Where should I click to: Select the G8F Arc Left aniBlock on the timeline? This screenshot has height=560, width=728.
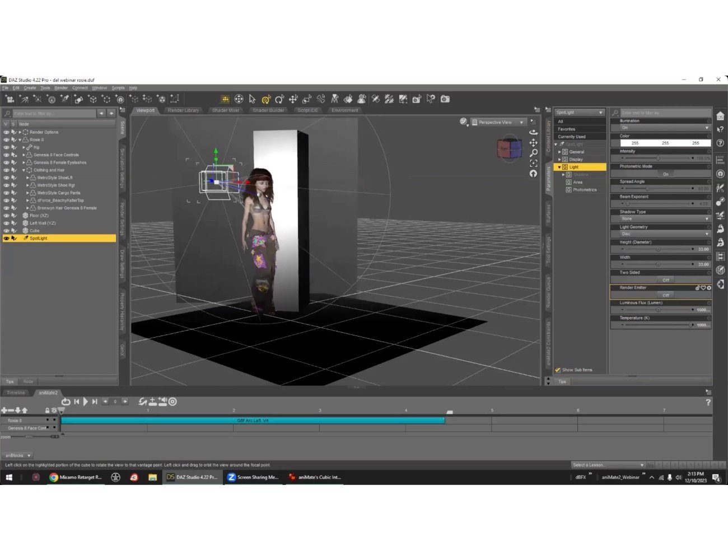(252, 420)
